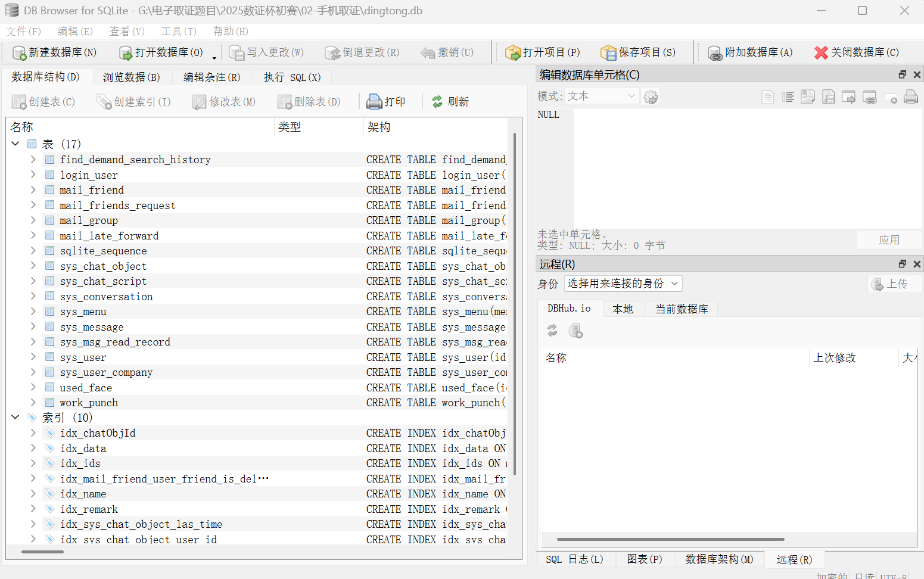Float the 编辑数据库单元格 panel
The width and height of the screenshot is (924, 579).
coord(902,74)
